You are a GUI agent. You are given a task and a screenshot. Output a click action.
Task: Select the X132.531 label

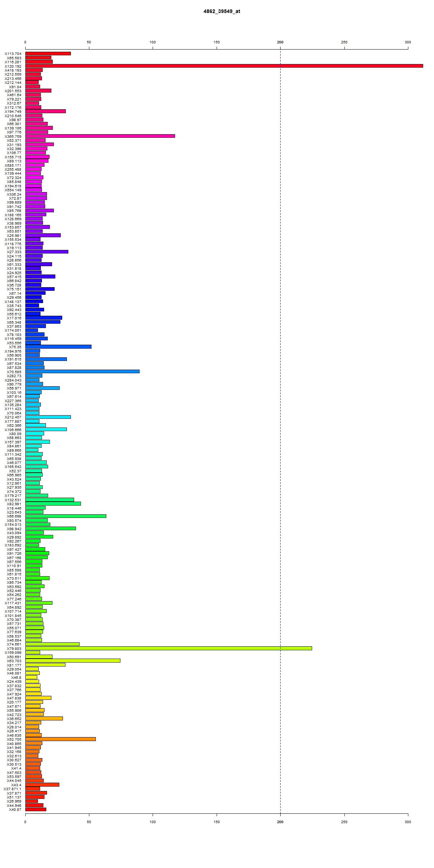click(13, 500)
